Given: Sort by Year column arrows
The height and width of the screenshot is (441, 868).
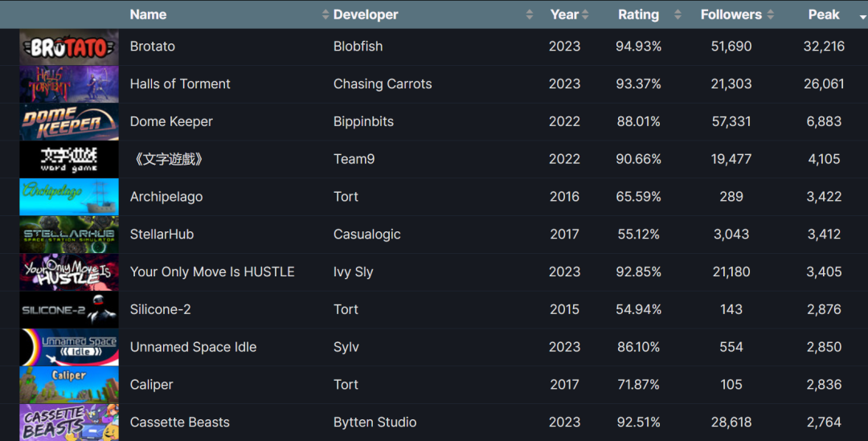Looking at the screenshot, I should [585, 15].
